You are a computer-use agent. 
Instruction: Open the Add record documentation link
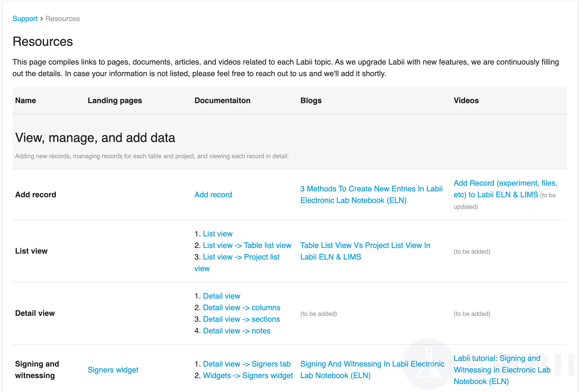point(213,195)
